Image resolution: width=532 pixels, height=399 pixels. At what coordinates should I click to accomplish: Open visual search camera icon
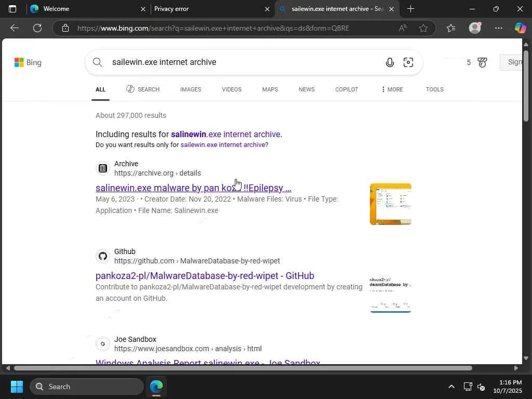click(408, 62)
